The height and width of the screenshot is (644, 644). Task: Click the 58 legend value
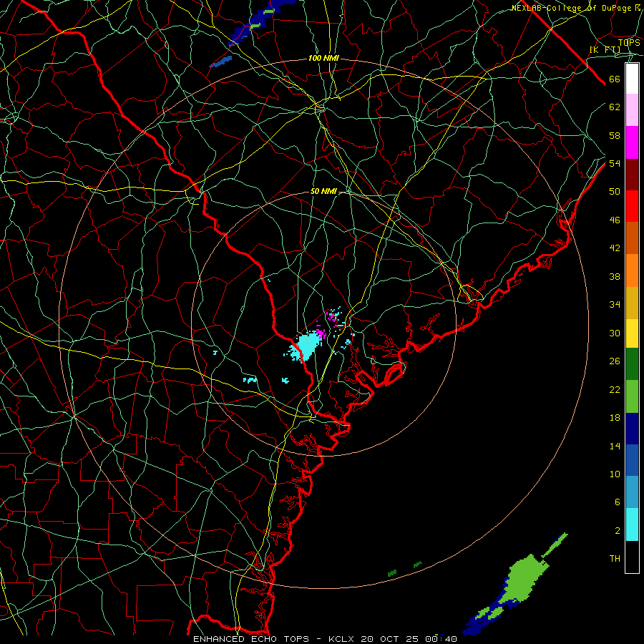pyautogui.click(x=615, y=135)
